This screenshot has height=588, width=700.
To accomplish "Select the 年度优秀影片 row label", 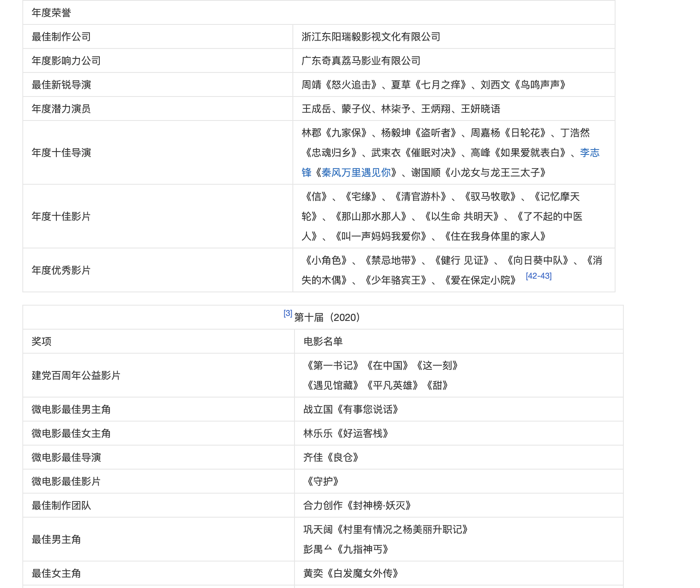I will [61, 270].
